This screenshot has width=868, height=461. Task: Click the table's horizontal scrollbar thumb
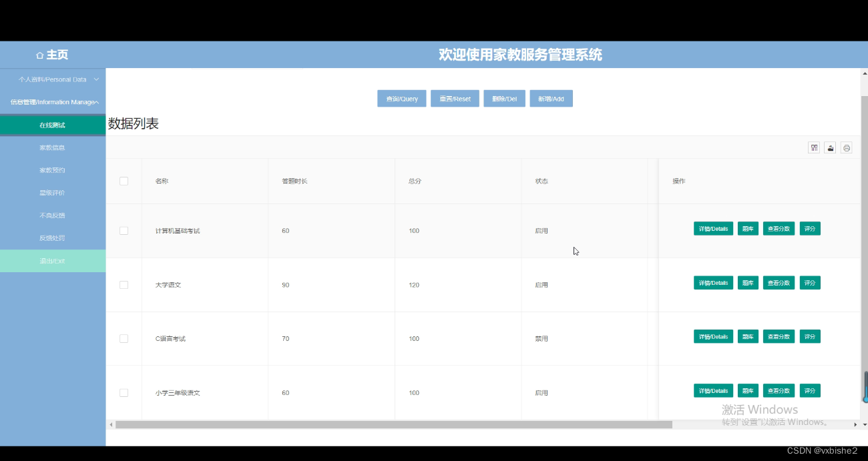394,424
